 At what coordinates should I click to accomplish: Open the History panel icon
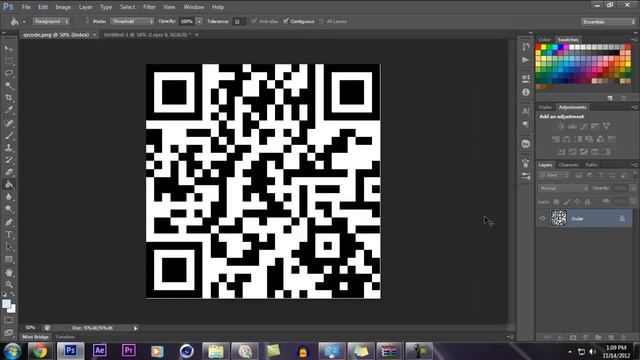pos(526,47)
